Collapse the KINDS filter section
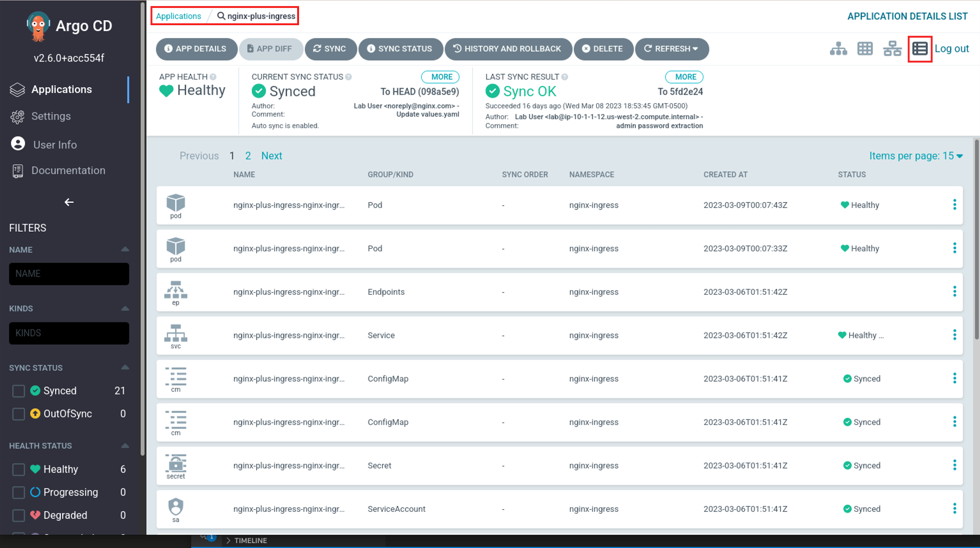The image size is (980, 548). pyautogui.click(x=125, y=308)
